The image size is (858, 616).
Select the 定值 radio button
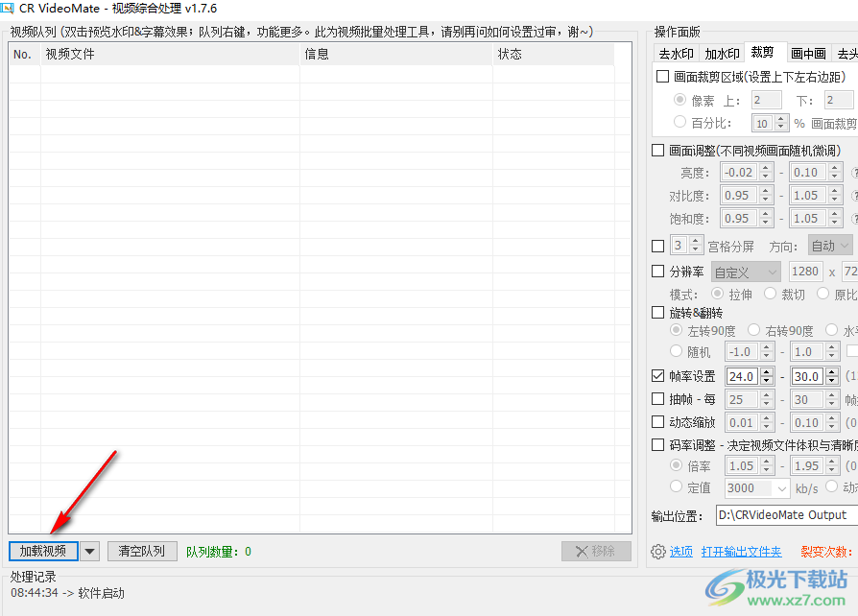coord(677,486)
